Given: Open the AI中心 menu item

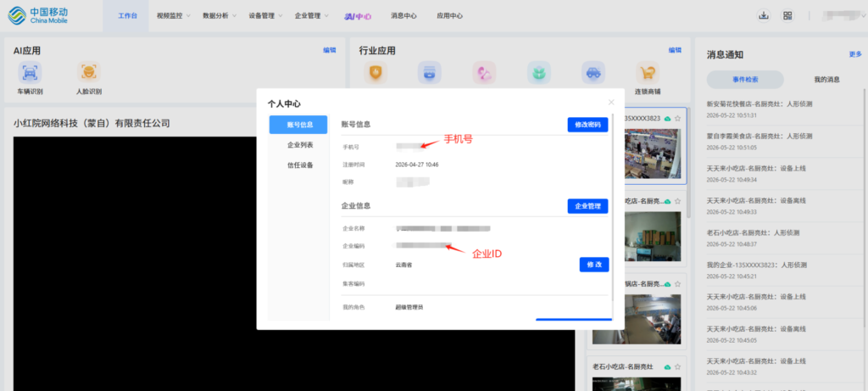Looking at the screenshot, I should 359,16.
